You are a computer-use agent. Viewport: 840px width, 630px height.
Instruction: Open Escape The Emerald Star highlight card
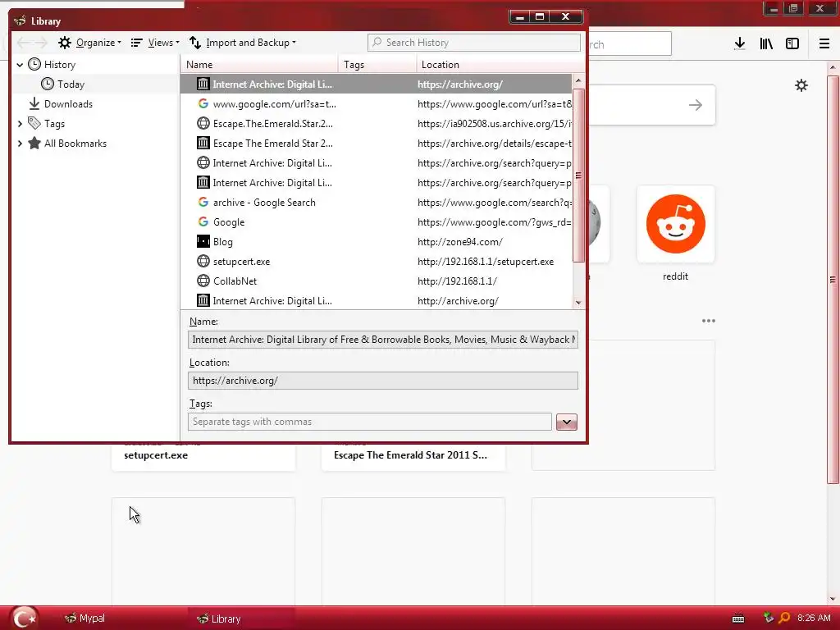[x=413, y=456]
